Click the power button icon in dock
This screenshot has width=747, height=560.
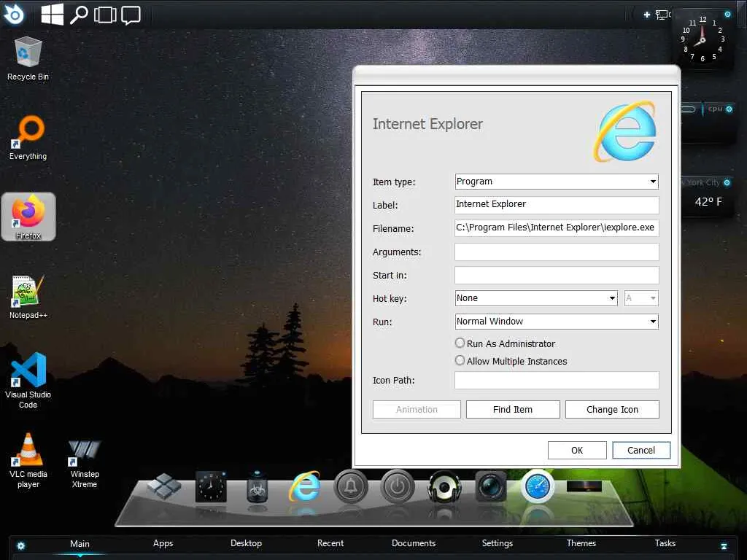pos(398,486)
